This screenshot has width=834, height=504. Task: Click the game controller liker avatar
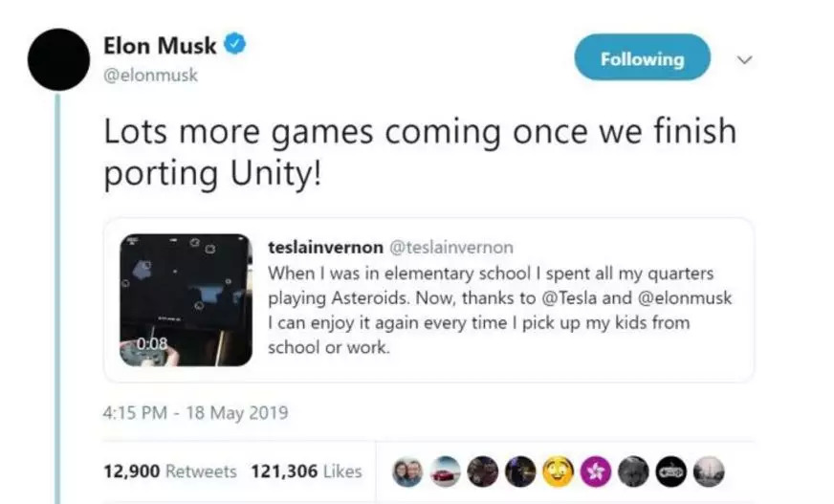point(670,471)
